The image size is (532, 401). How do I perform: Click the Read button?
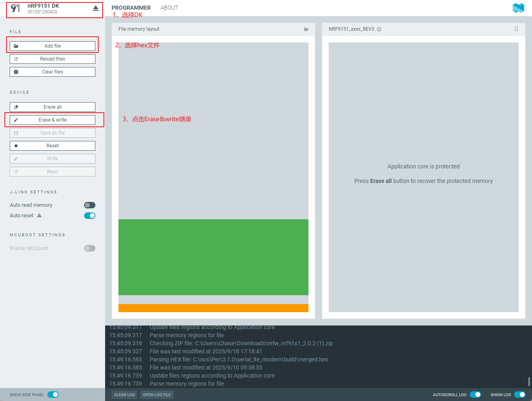pyautogui.click(x=53, y=172)
